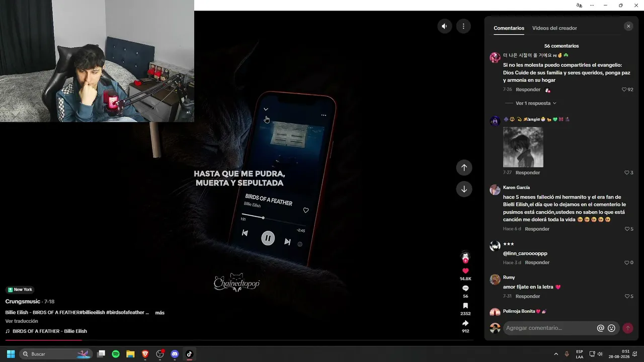Seek along the video progress bar
The width and height of the screenshot is (644, 362).
tap(239, 340)
